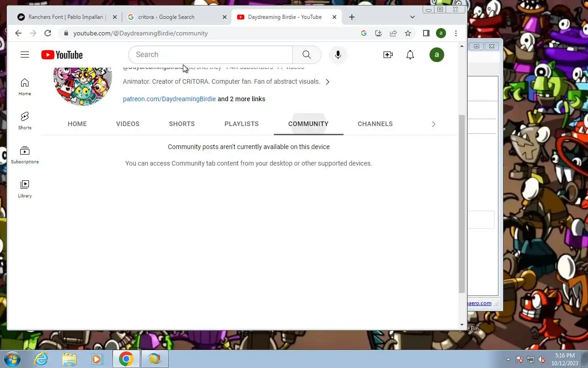The height and width of the screenshot is (368, 588).
Task: Switch to the CHANNELS channel tab
Action: (x=375, y=124)
